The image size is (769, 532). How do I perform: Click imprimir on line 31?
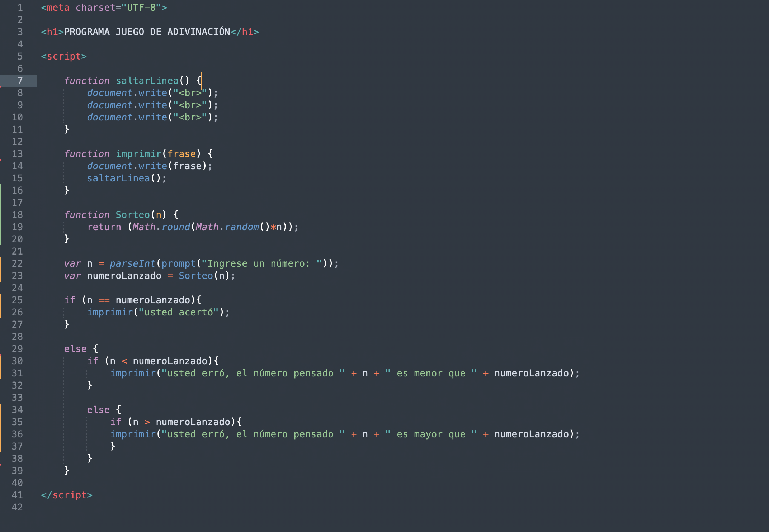[x=133, y=373]
